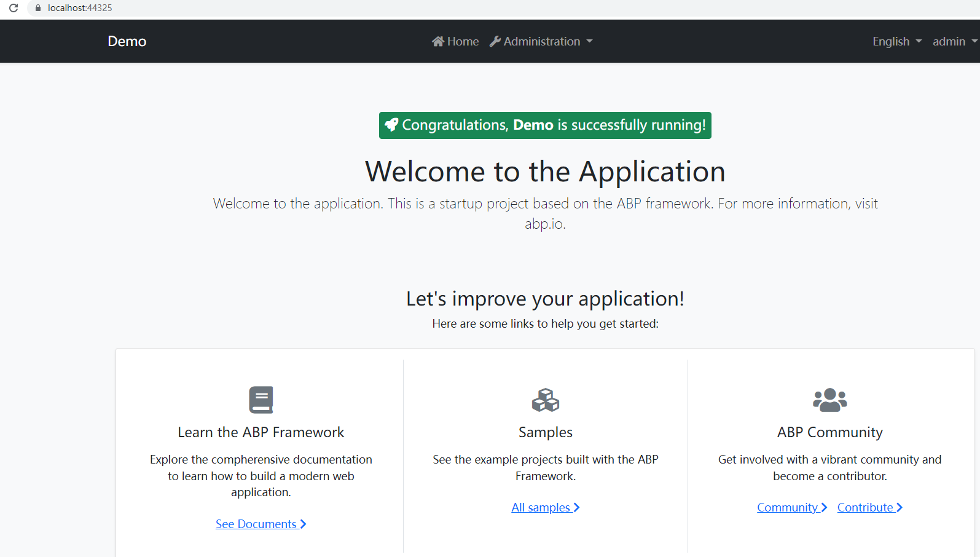The image size is (980, 557).
Task: Click the people icon above ABP Community
Action: click(x=829, y=400)
